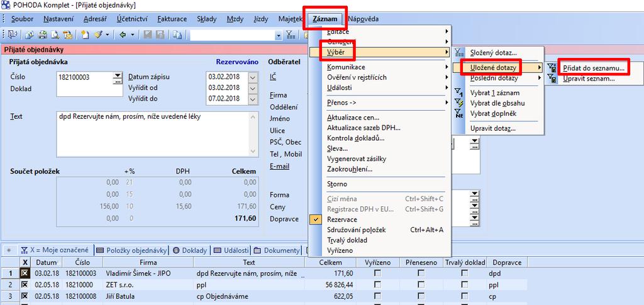Open the Datum zápisu date dropdown
Image resolution: width=644 pixels, height=305 pixels.
click(253, 77)
